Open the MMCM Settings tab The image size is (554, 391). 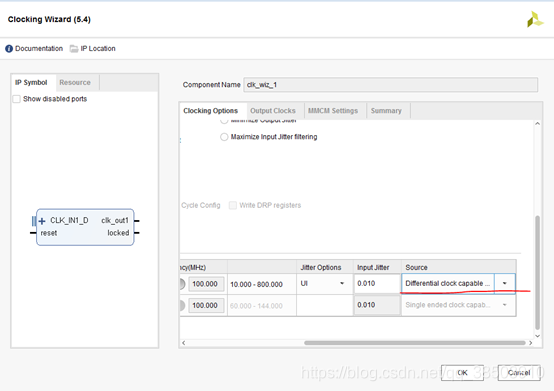click(333, 111)
